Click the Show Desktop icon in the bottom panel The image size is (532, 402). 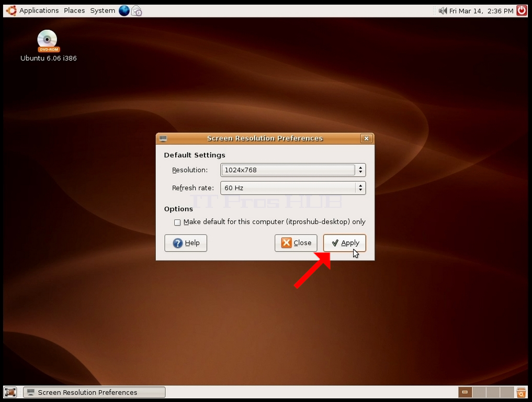10,392
